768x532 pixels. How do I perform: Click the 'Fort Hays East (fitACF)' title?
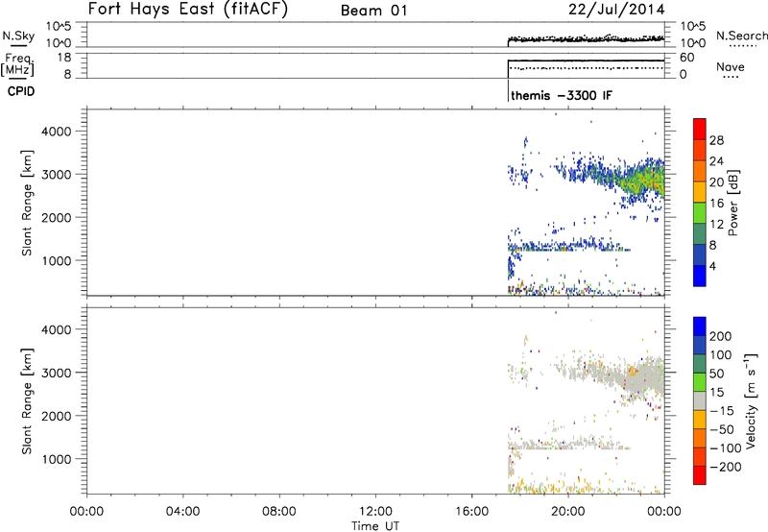pyautogui.click(x=188, y=9)
